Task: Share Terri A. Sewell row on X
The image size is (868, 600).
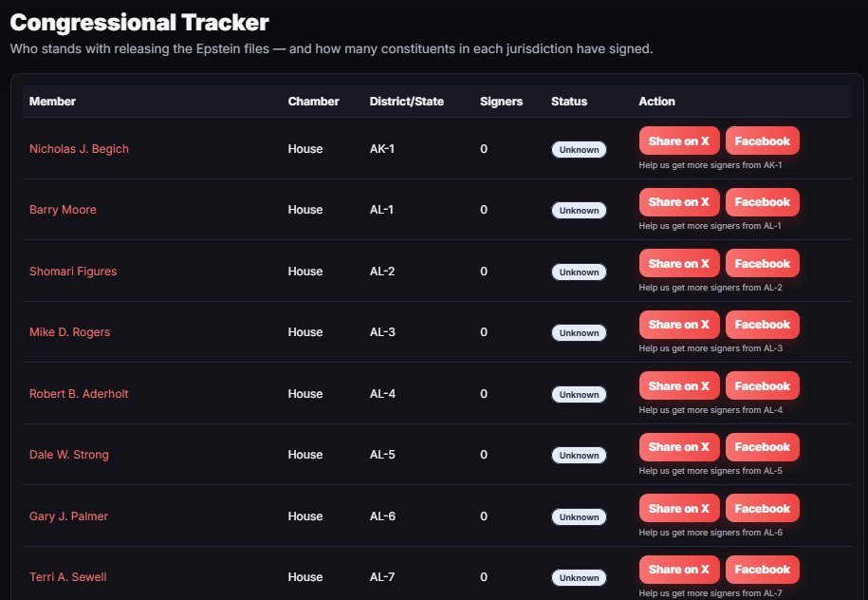Action: coord(679,570)
